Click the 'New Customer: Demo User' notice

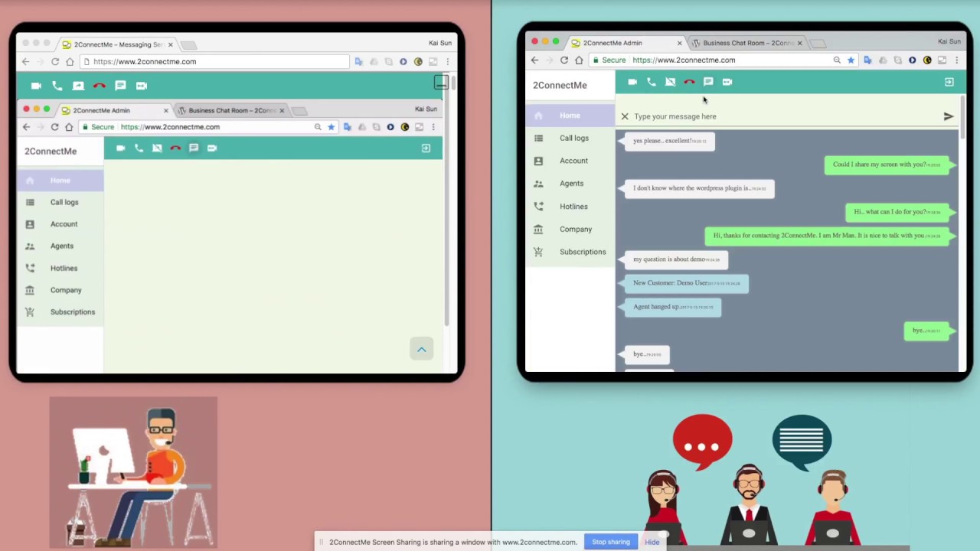pos(686,283)
